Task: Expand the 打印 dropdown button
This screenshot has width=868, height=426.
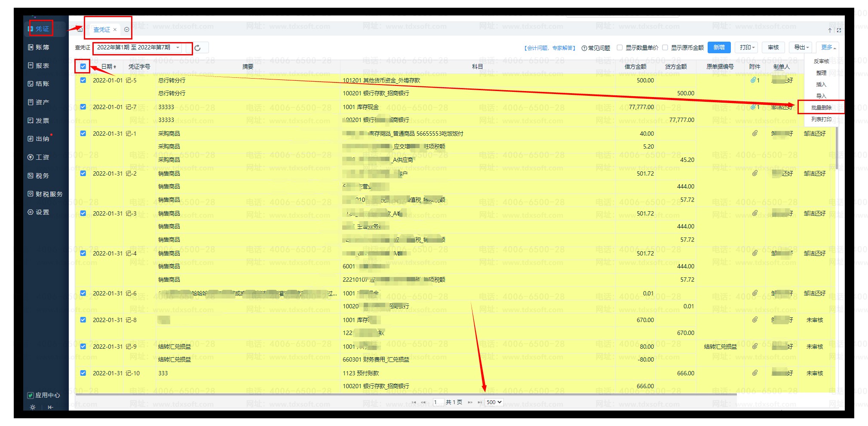Action: pyautogui.click(x=747, y=47)
